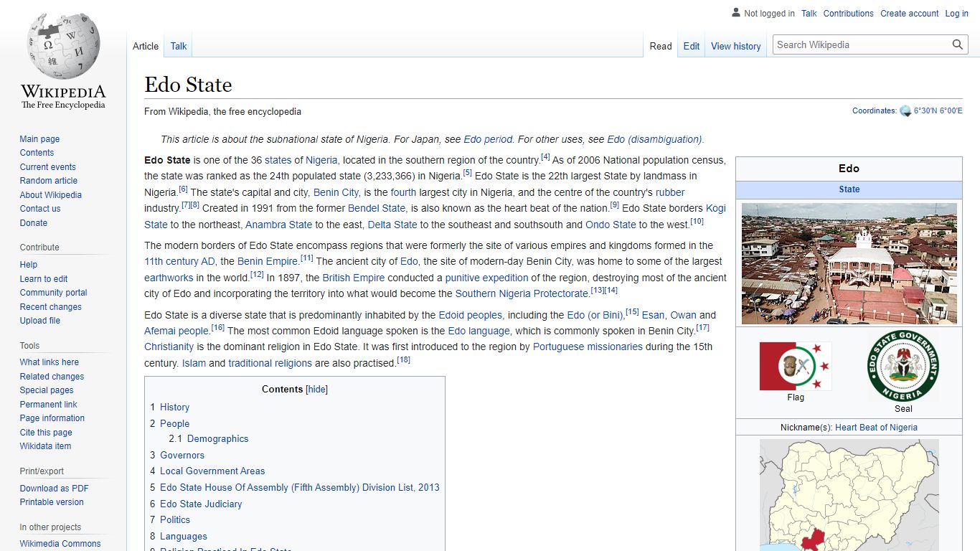The height and width of the screenshot is (551, 980).
Task: Jump to Governors section in Contents
Action: pos(182,455)
